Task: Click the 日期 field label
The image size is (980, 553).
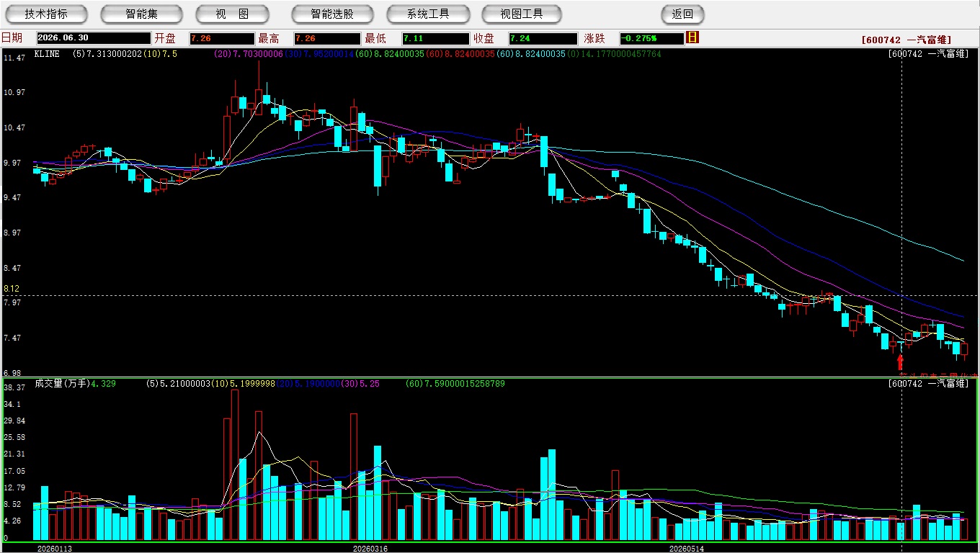Action: (x=12, y=38)
